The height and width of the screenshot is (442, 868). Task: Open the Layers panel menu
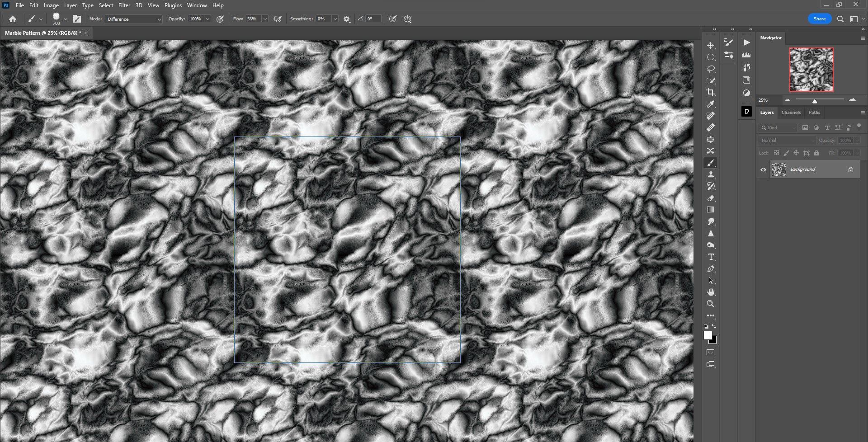[863, 113]
